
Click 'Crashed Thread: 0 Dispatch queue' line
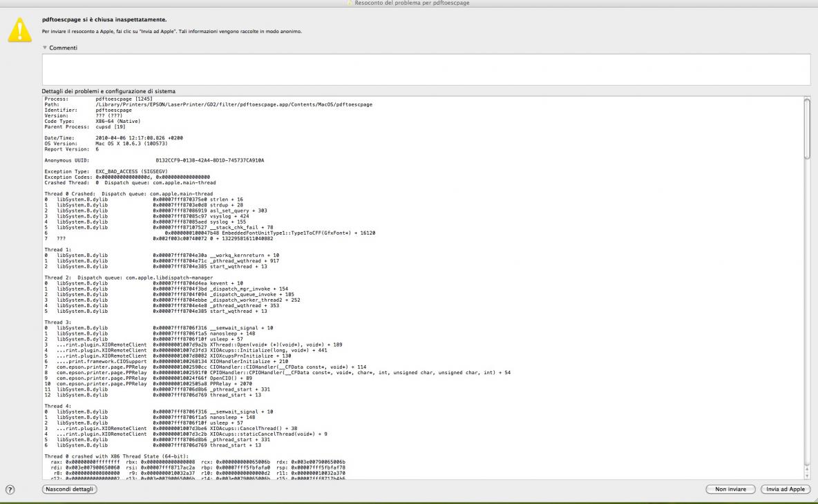(130, 183)
